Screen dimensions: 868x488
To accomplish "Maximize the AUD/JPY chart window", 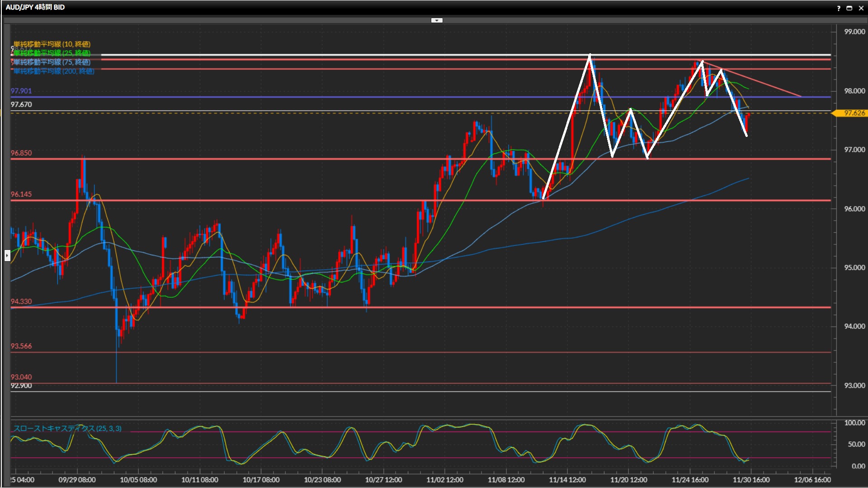I will click(849, 8).
